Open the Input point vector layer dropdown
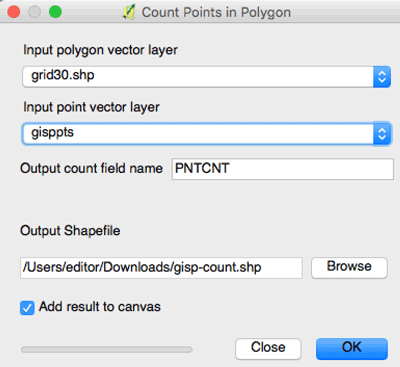The height and width of the screenshot is (367, 400). tap(206, 134)
